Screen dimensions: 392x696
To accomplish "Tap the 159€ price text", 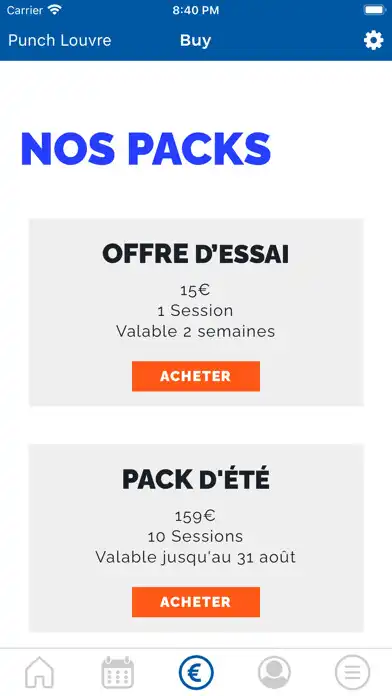I will tap(195, 516).
